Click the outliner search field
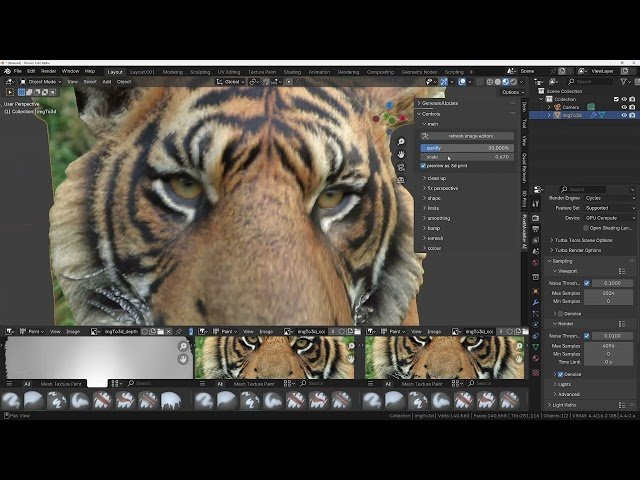 [589, 82]
